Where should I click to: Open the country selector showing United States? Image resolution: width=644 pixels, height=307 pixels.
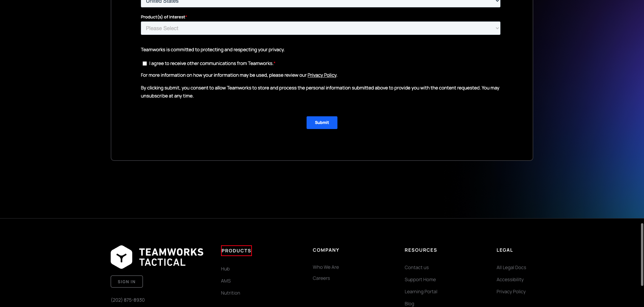(x=321, y=2)
